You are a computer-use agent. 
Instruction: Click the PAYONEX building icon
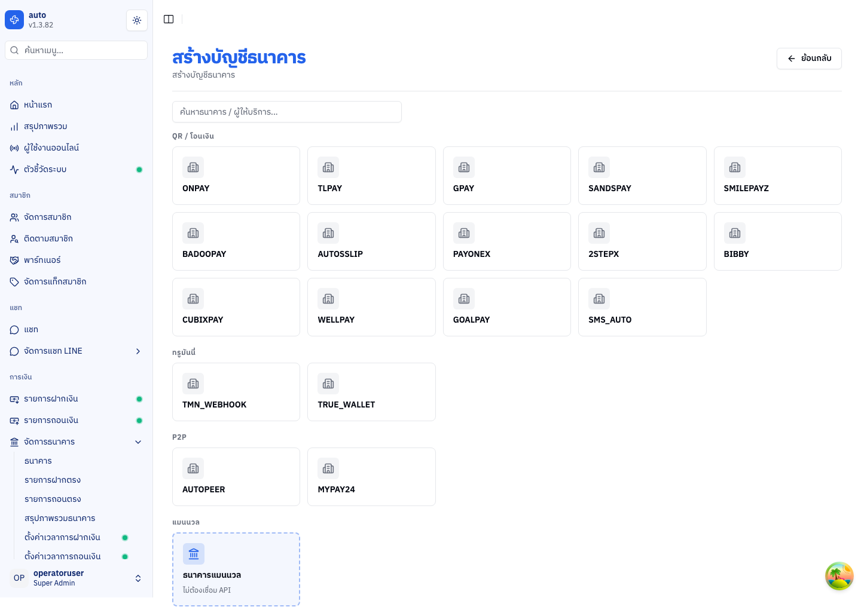[464, 233]
